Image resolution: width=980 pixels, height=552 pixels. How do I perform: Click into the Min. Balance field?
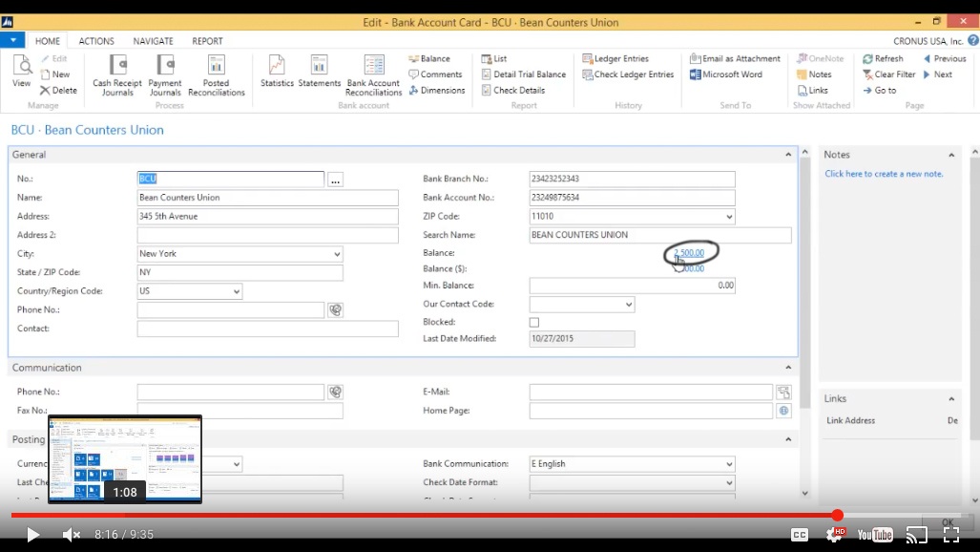coord(632,286)
